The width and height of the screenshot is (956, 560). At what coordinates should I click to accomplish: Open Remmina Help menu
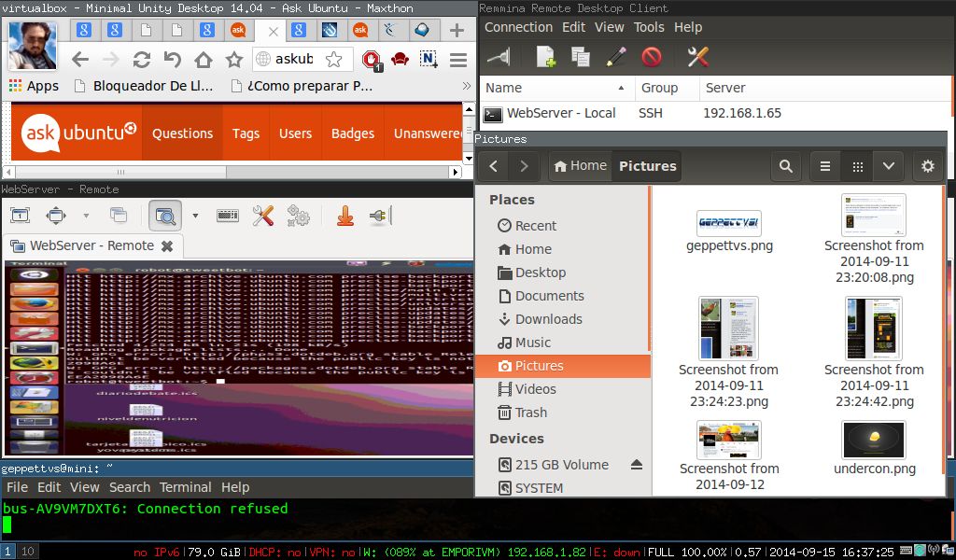tap(688, 27)
